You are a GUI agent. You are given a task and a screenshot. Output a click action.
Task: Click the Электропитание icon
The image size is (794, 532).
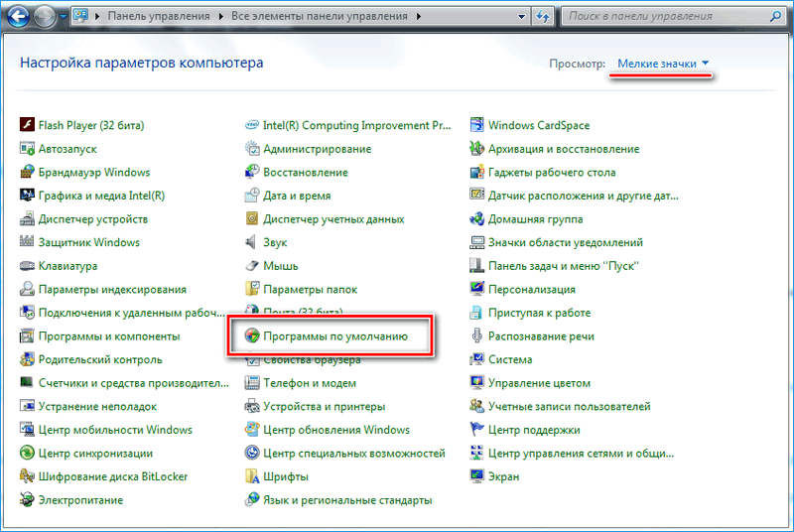(x=27, y=500)
